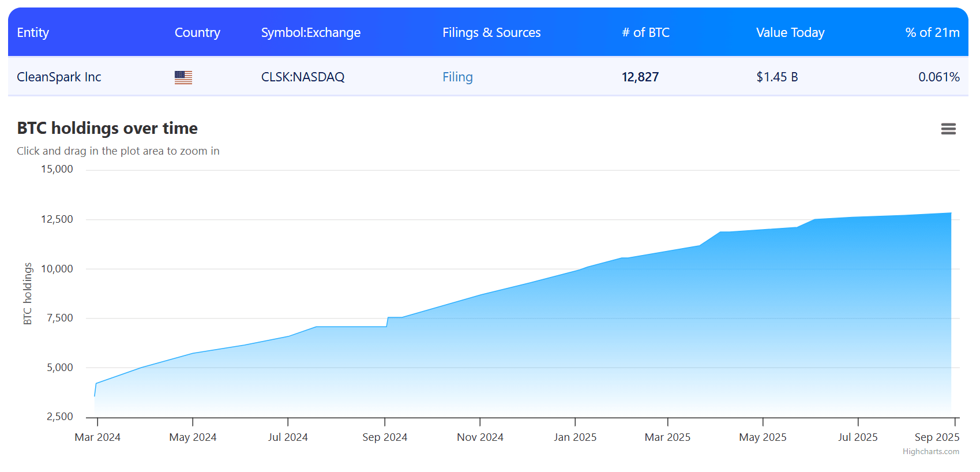Select the CleanSpark Inc entity name
Screen dimensions: 980x472
[59, 77]
